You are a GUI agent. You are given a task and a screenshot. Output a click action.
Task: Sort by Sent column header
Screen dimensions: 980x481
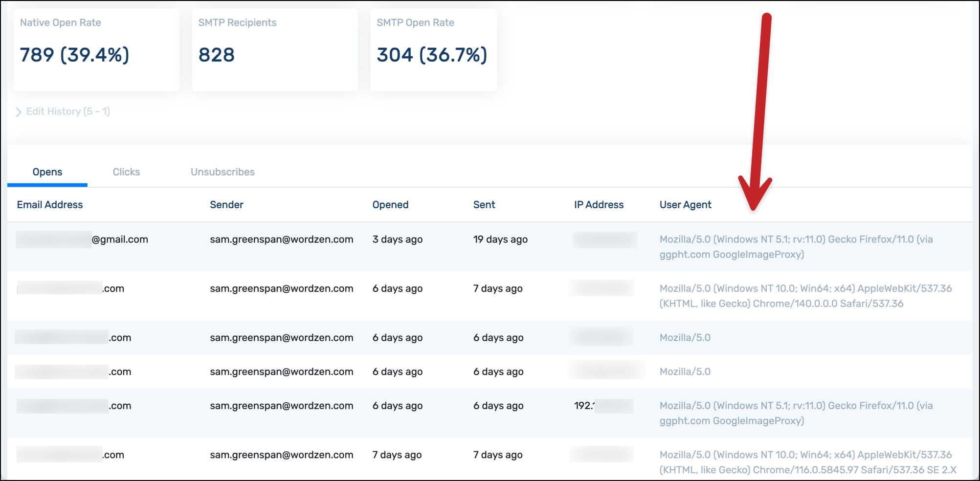coord(484,205)
